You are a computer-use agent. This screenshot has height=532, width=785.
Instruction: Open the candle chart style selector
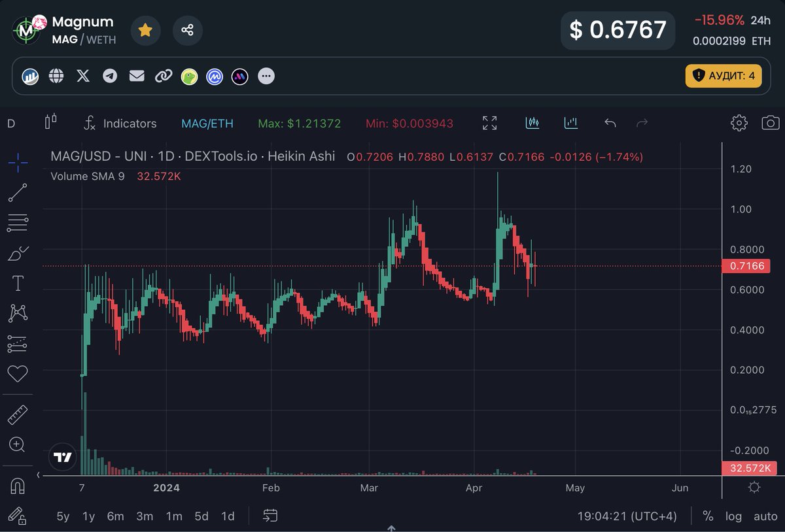(51, 122)
